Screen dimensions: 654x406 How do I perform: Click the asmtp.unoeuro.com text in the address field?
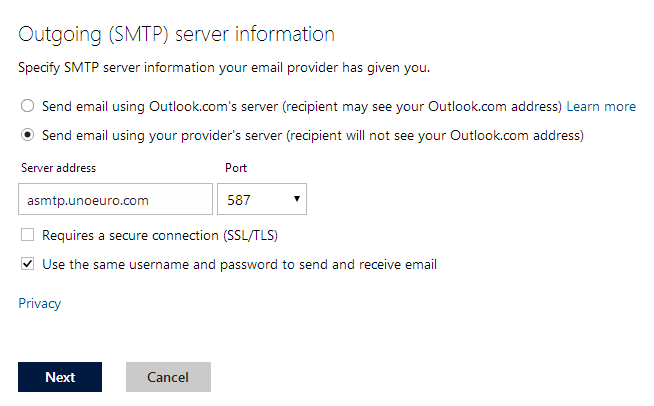88,200
